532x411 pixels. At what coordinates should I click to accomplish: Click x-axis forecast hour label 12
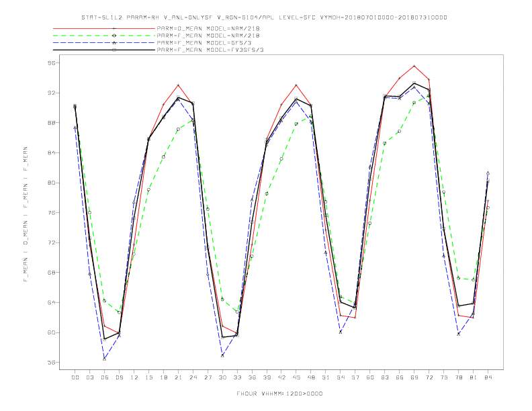(134, 377)
